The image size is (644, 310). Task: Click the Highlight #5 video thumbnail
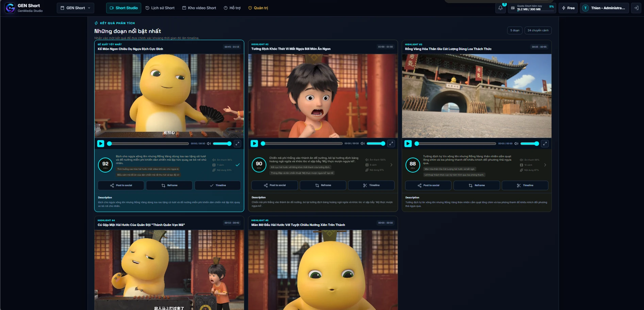coord(323,270)
